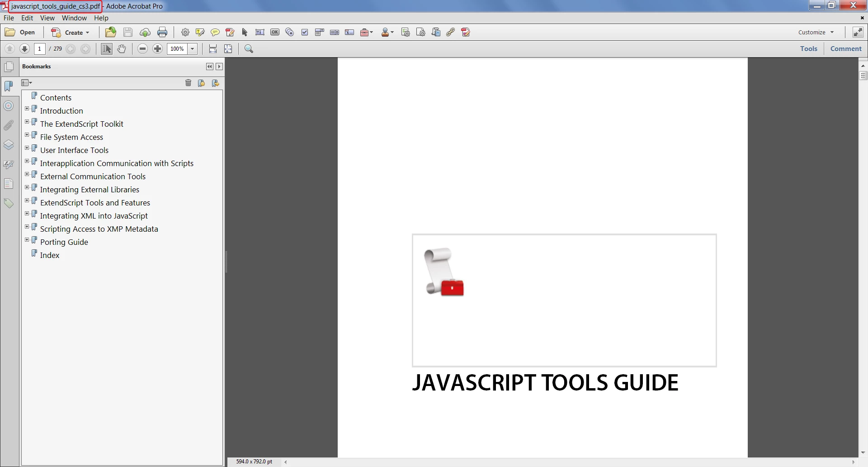The image size is (868, 467).
Task: Click the zoom out minus button
Action: (x=142, y=49)
